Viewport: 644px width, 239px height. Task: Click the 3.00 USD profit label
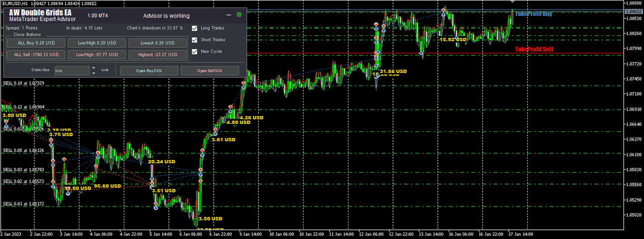[x=14, y=115]
